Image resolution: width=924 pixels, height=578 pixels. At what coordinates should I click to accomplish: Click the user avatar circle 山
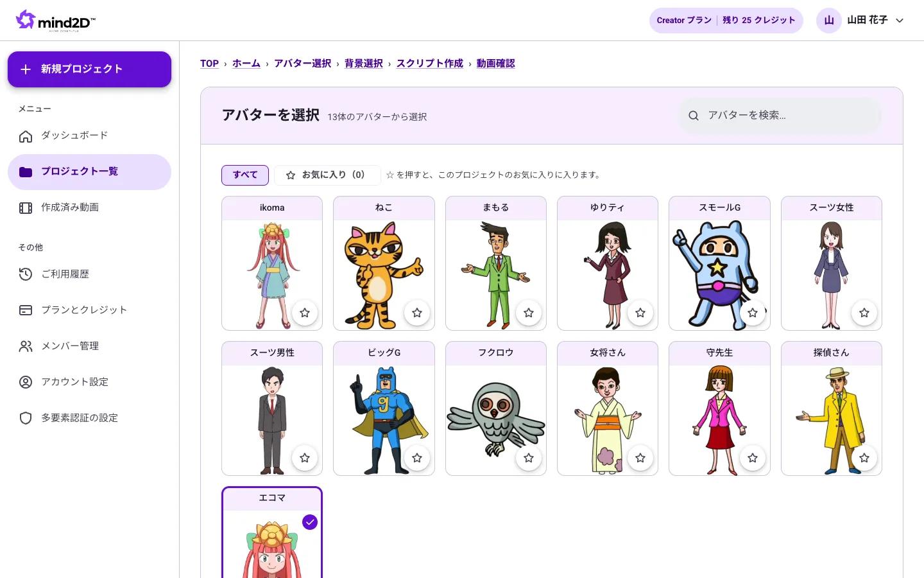pyautogui.click(x=829, y=21)
